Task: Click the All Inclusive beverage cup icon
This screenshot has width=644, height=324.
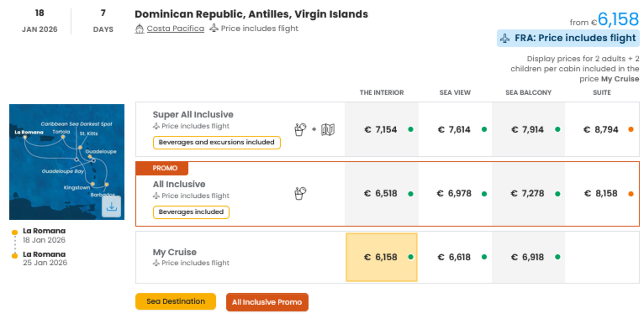Action: click(x=300, y=193)
